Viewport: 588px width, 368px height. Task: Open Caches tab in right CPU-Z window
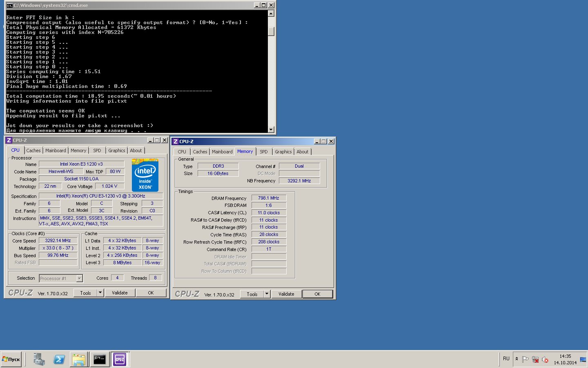pyautogui.click(x=200, y=152)
